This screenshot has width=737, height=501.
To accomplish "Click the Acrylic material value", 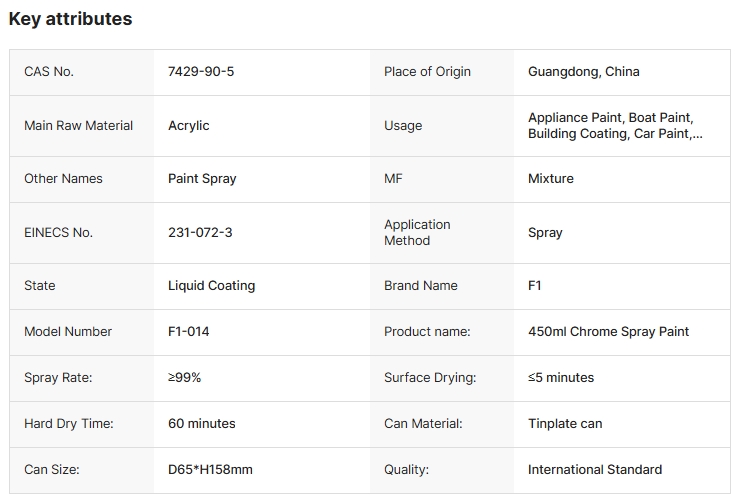I will (x=189, y=126).
